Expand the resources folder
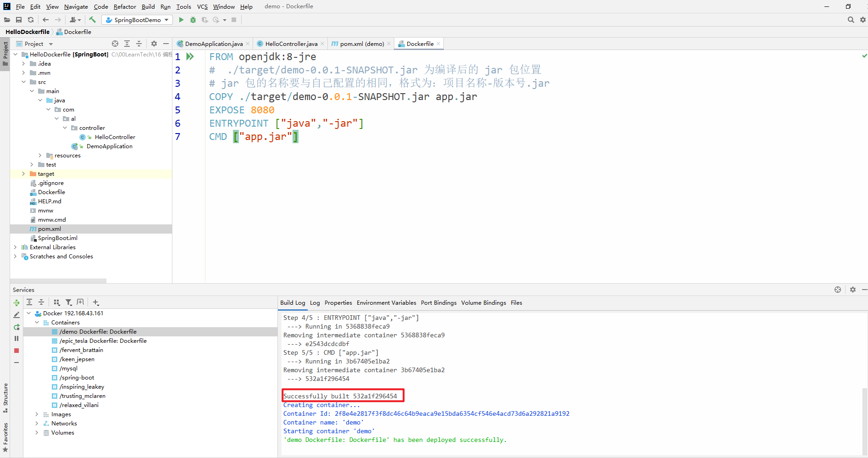The width and height of the screenshot is (868, 458). (x=40, y=156)
